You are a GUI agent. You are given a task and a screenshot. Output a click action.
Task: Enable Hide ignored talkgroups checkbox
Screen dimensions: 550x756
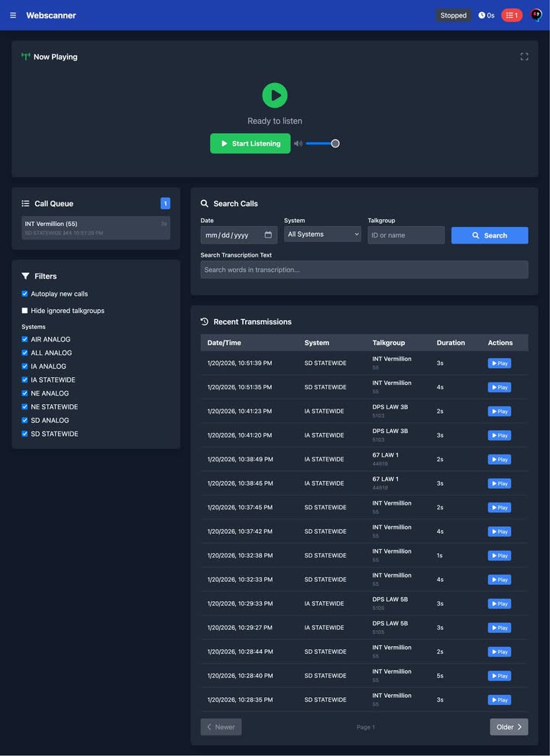[24, 311]
